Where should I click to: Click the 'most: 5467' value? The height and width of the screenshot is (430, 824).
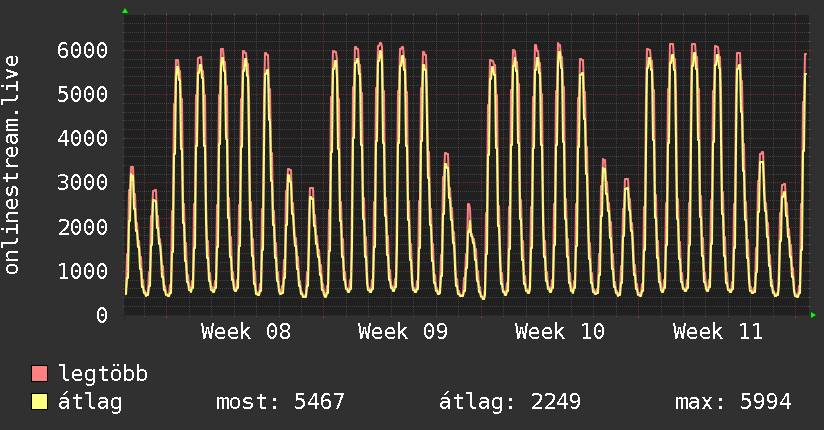click(280, 402)
